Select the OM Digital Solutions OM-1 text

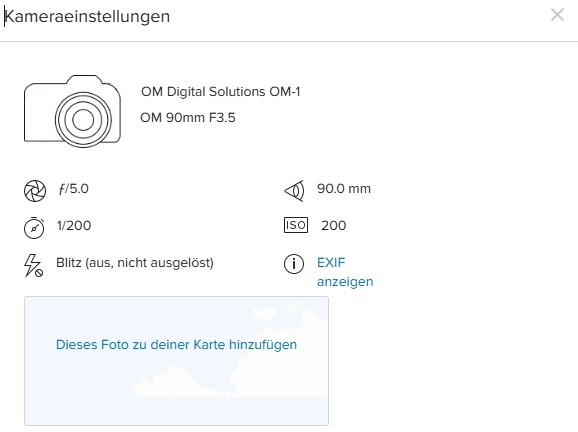coord(220,91)
